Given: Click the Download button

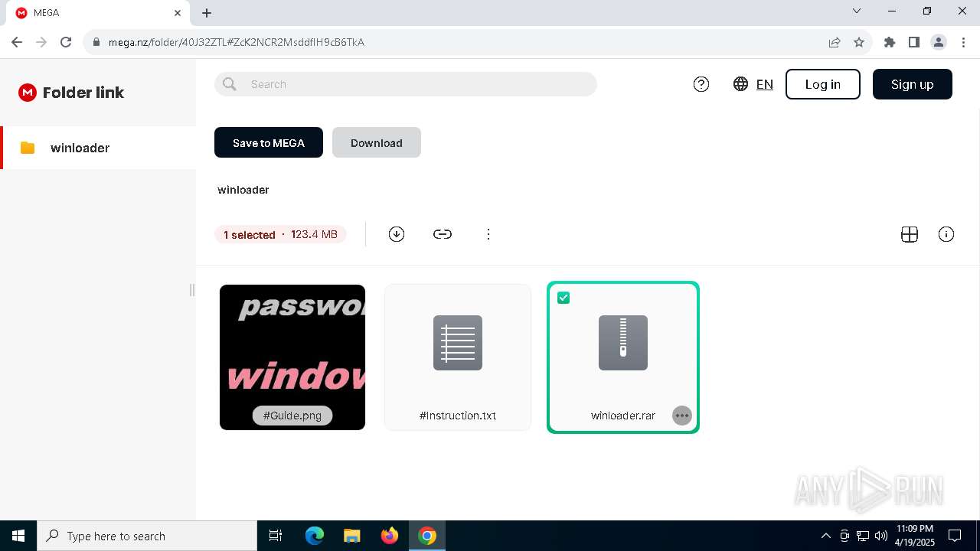Looking at the screenshot, I should (x=377, y=142).
